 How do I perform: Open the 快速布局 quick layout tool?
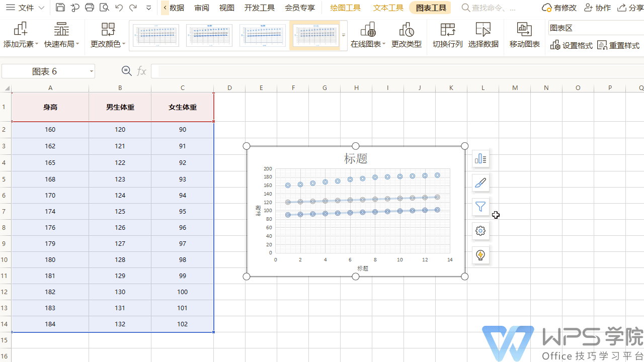coord(62,35)
